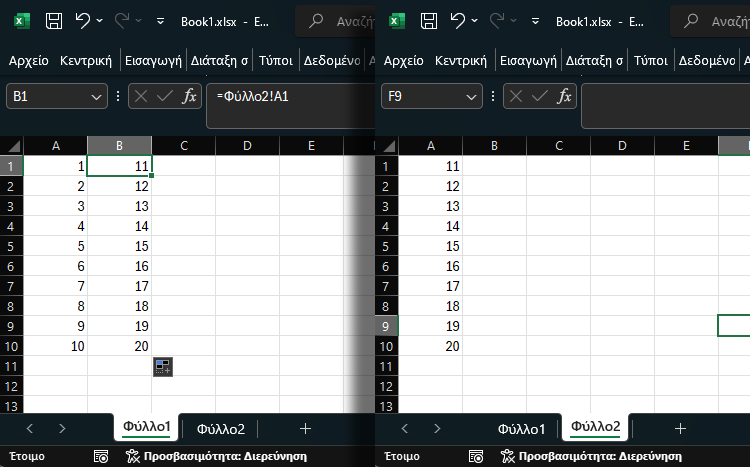Select Φύλλο2 tab in right window
Viewport: 750px width, 467px height.
pyautogui.click(x=596, y=427)
